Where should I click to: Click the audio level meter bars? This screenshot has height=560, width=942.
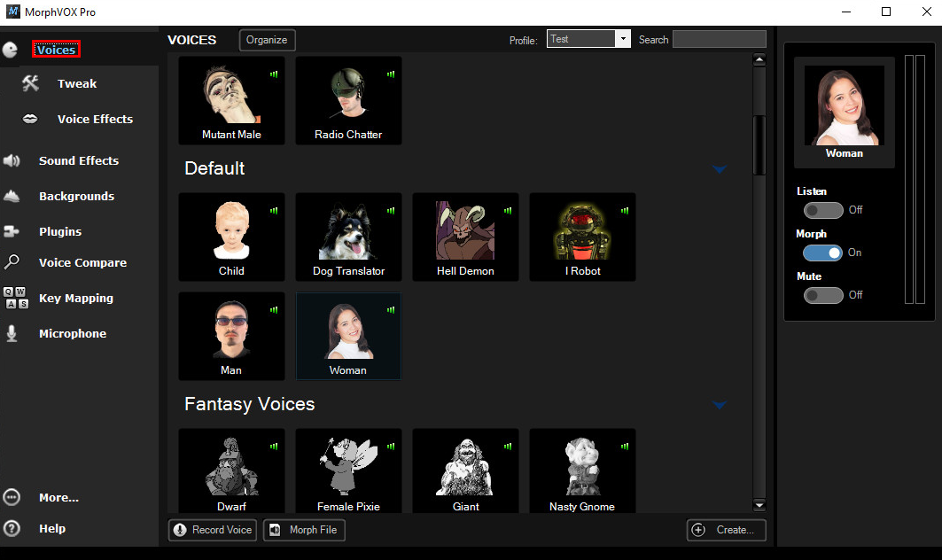pos(915,179)
